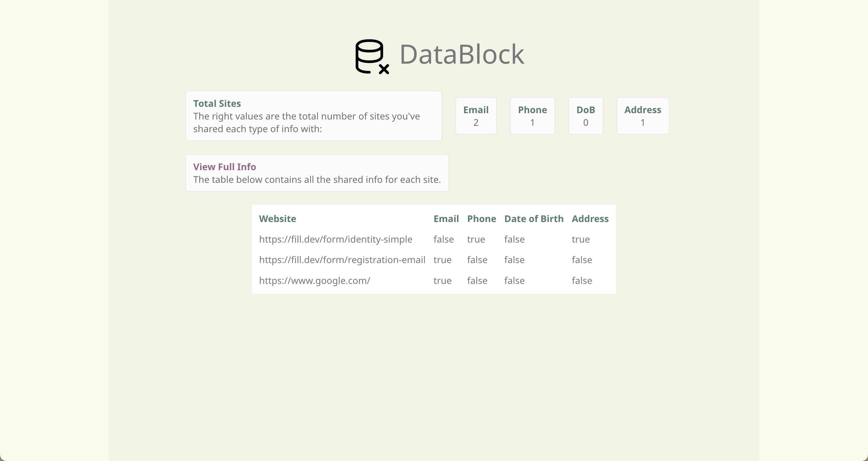Select the Email count card
The height and width of the screenshot is (461, 868).
(476, 116)
